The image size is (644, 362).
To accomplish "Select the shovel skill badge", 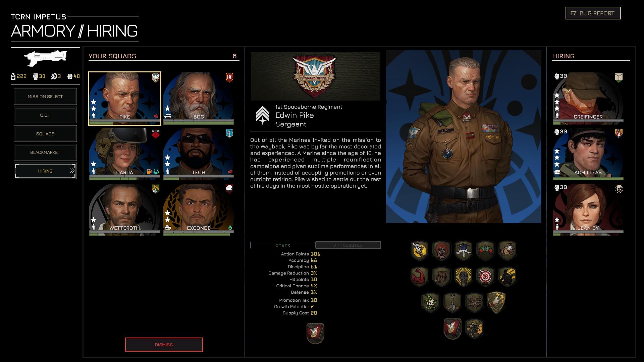I will [452, 302].
